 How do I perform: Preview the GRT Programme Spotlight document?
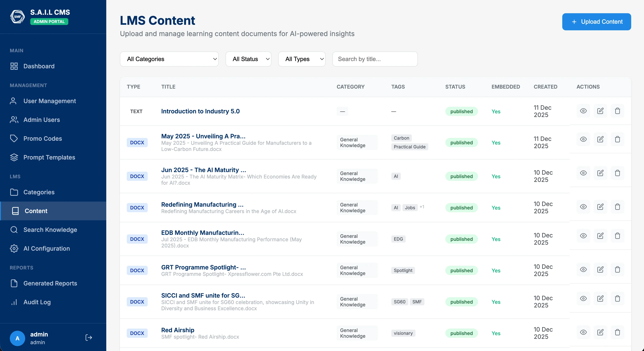583,269
